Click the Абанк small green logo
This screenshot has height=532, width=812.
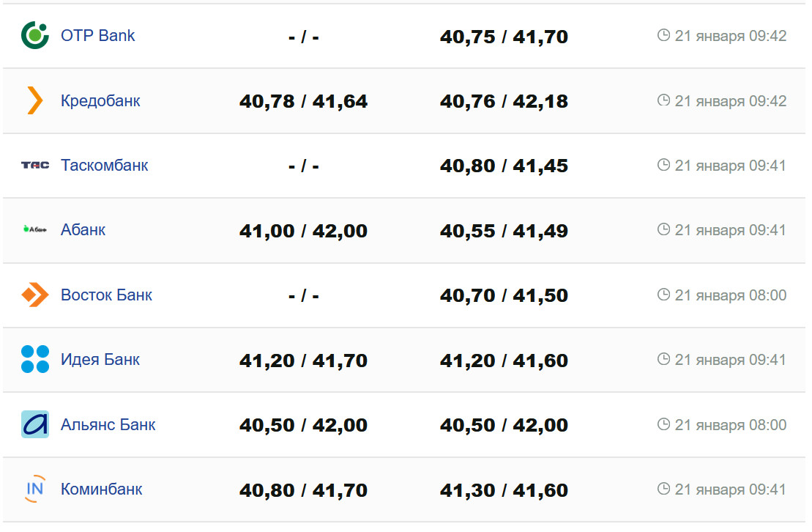coord(35,230)
